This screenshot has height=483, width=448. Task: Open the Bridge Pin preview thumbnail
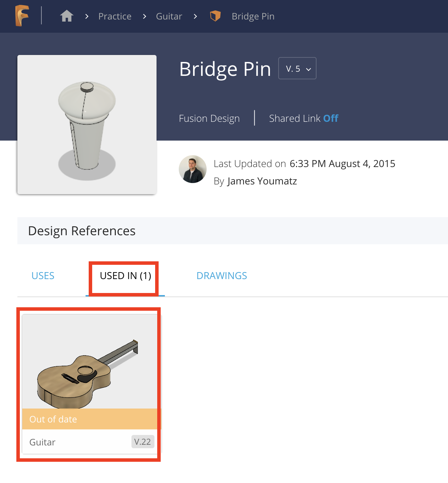pos(87,125)
